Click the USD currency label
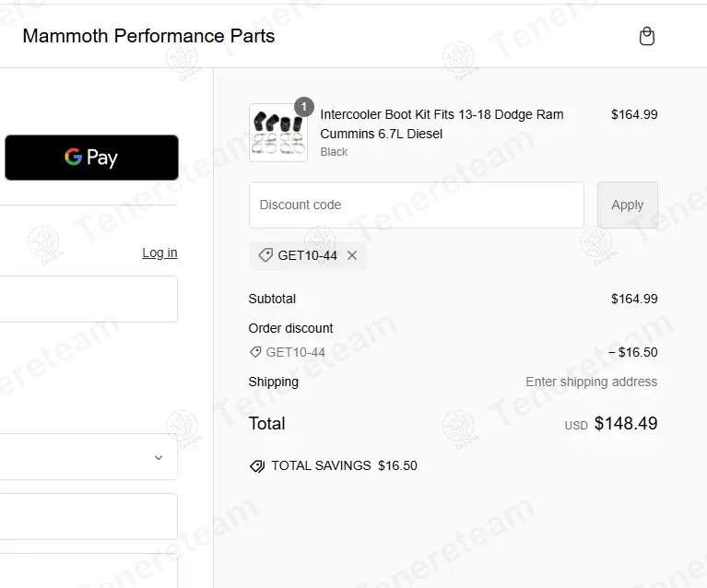The image size is (707, 588). point(575,426)
